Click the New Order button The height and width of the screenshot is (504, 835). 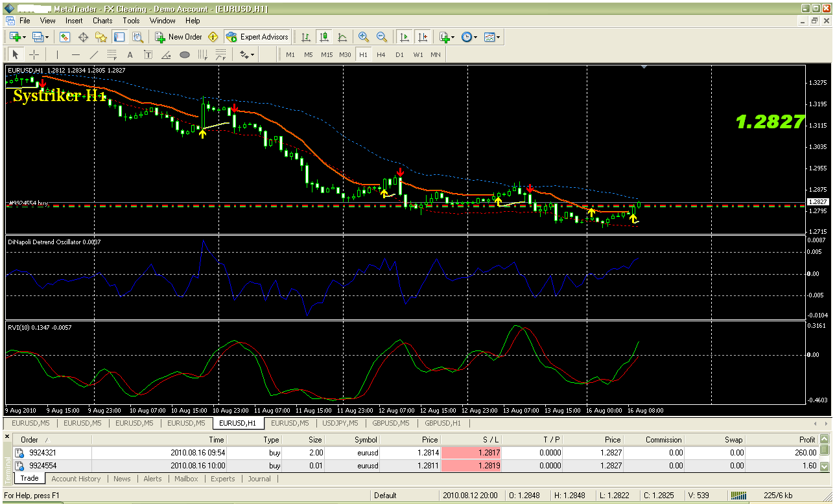[x=178, y=37]
